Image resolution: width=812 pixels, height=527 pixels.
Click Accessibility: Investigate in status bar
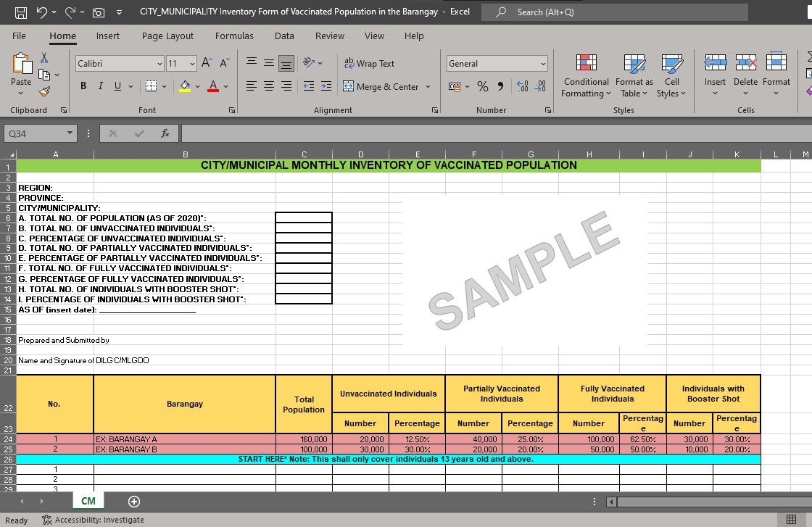[94, 520]
